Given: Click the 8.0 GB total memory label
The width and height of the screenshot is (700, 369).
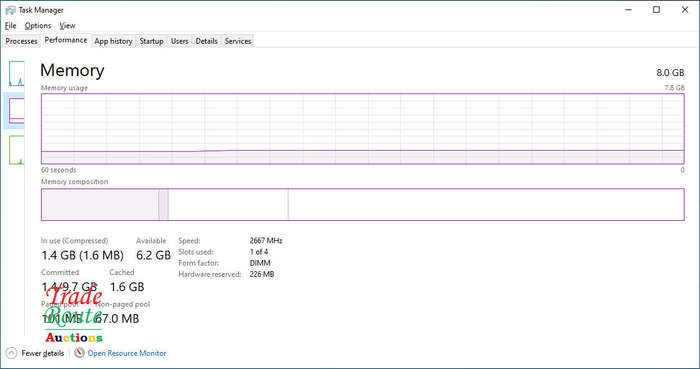Looking at the screenshot, I should pos(670,73).
